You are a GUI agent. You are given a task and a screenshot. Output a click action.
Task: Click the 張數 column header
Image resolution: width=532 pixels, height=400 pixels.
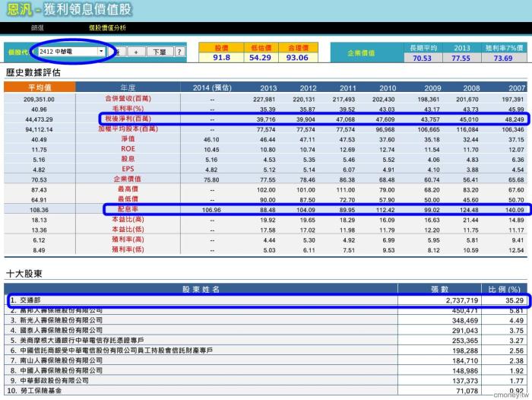[439, 289]
